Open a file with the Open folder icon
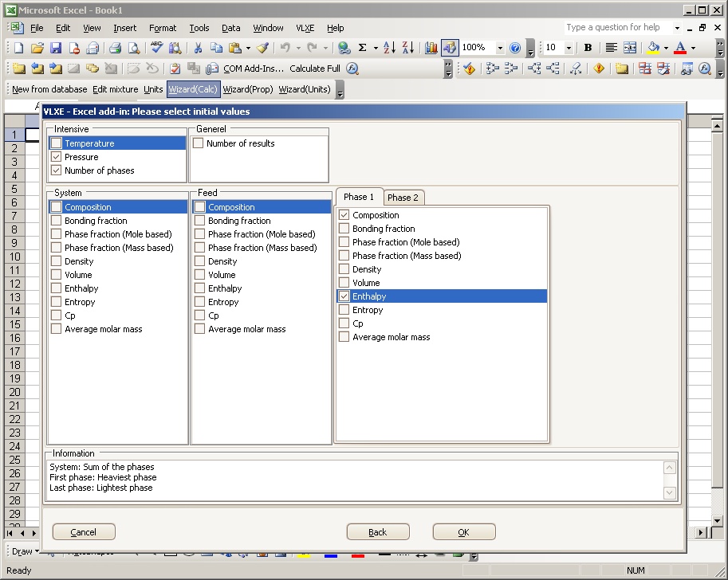Screen dimensions: 728x580 (x=37, y=47)
